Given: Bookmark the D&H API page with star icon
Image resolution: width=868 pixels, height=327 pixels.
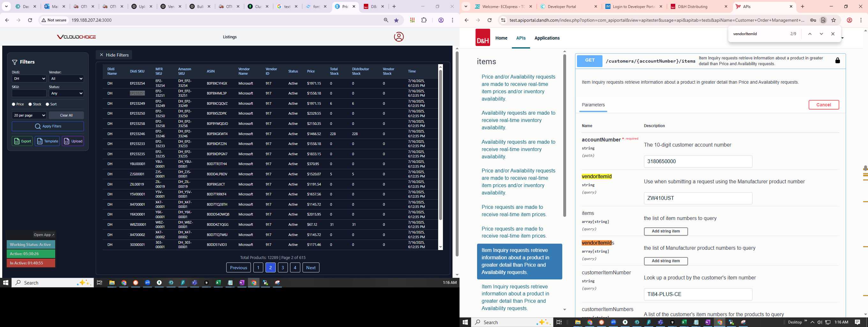Looking at the screenshot, I should pyautogui.click(x=834, y=20).
